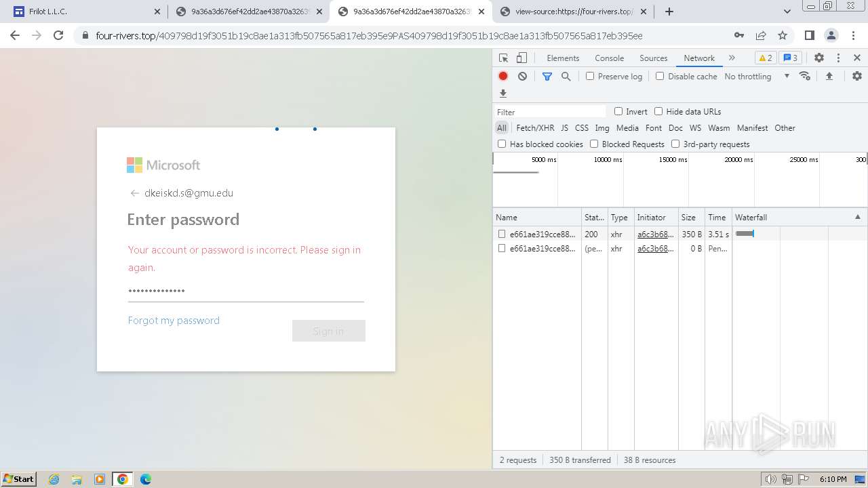868x488 pixels.
Task: Open the No throttling dropdown
Action: click(x=757, y=77)
